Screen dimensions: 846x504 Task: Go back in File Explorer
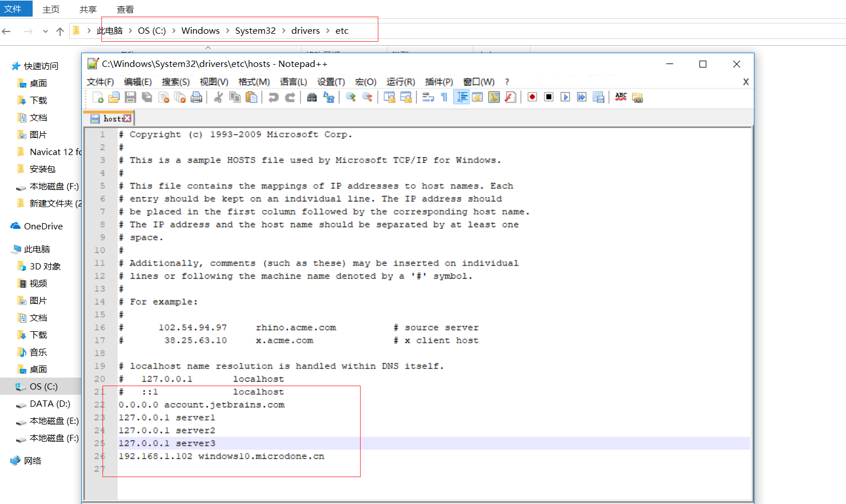click(7, 31)
